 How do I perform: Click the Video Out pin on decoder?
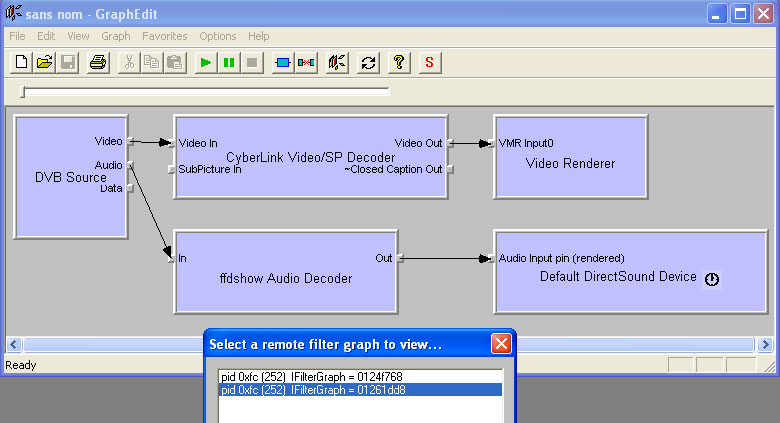(x=450, y=143)
